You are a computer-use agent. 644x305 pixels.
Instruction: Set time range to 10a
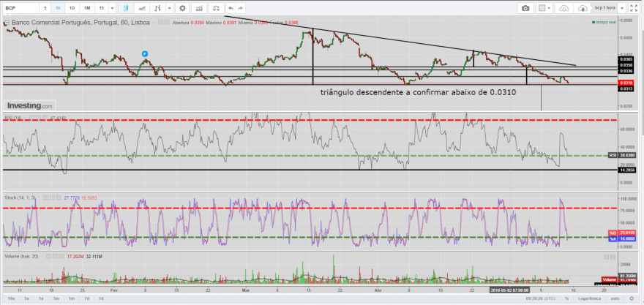[x=11, y=298]
